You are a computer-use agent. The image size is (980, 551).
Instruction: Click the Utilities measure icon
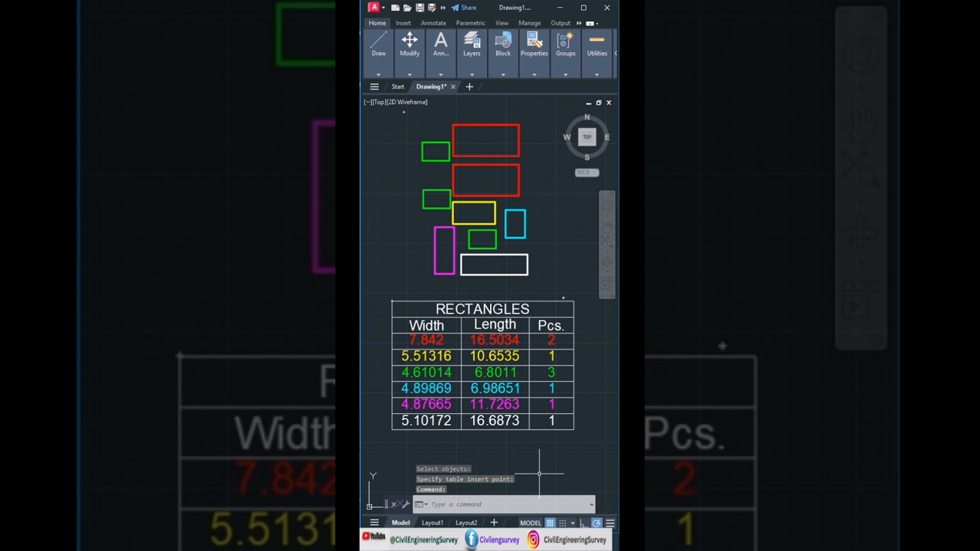pos(597,40)
